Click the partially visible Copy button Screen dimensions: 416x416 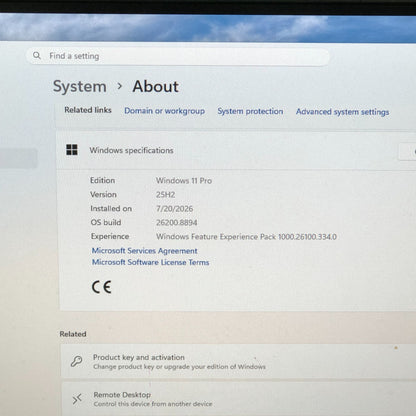point(407,152)
